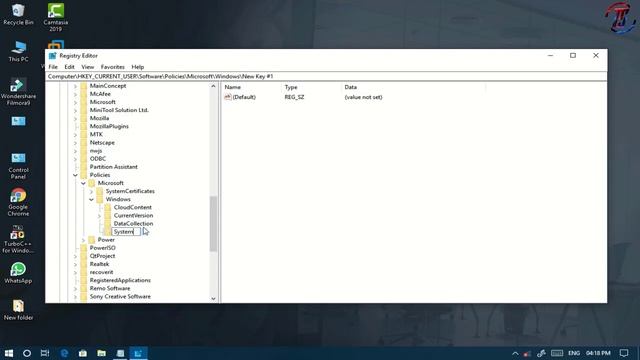This screenshot has width=640, height=360.
Task: Launch Camtasia 2019 from the desktop
Action: click(x=56, y=17)
